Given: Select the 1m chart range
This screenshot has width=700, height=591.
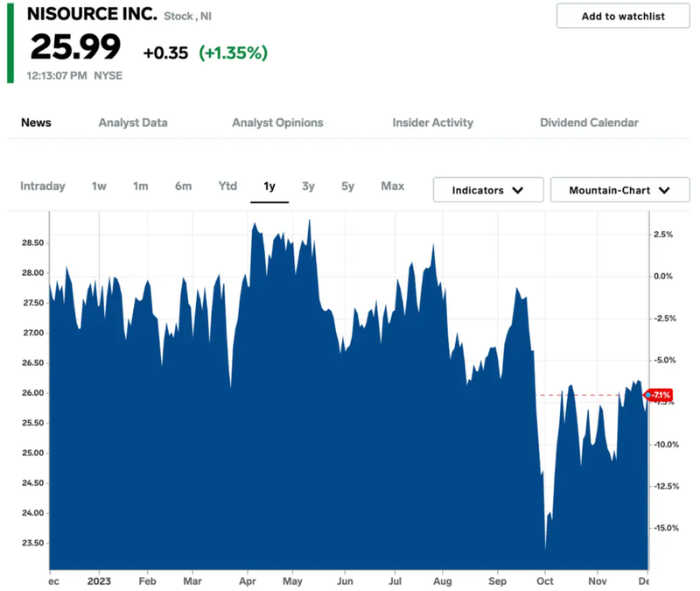Looking at the screenshot, I should tap(141, 186).
